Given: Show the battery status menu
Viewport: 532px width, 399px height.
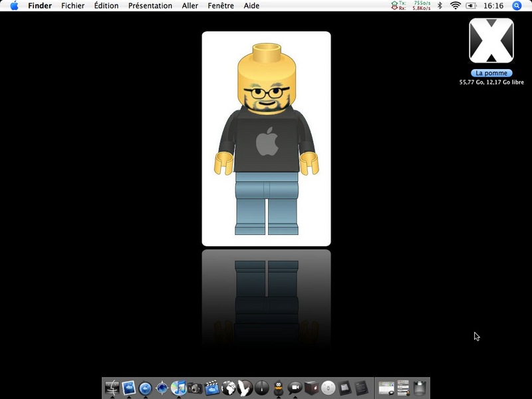Looking at the screenshot, I should pos(472,5).
